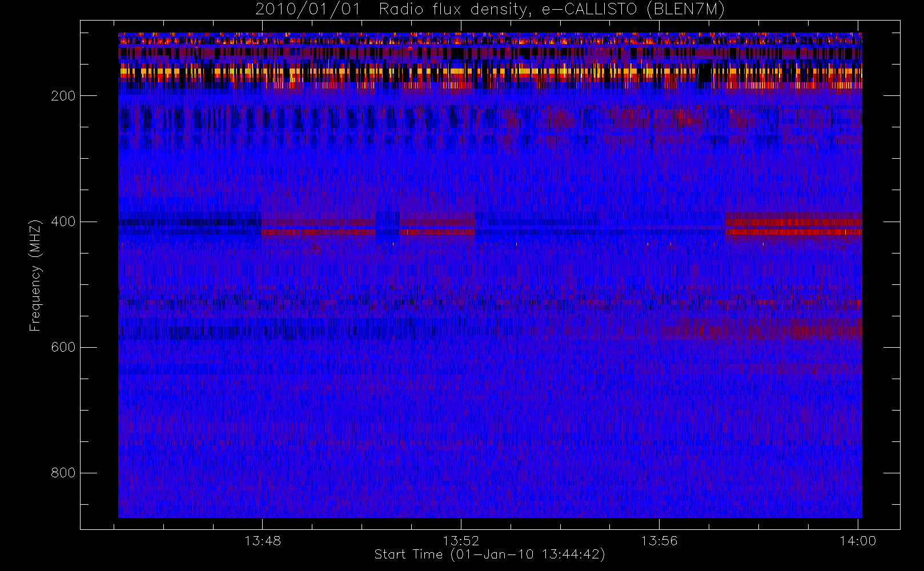Click the 13:56 time axis label
The height and width of the screenshot is (571, 924).
pyautogui.click(x=659, y=541)
